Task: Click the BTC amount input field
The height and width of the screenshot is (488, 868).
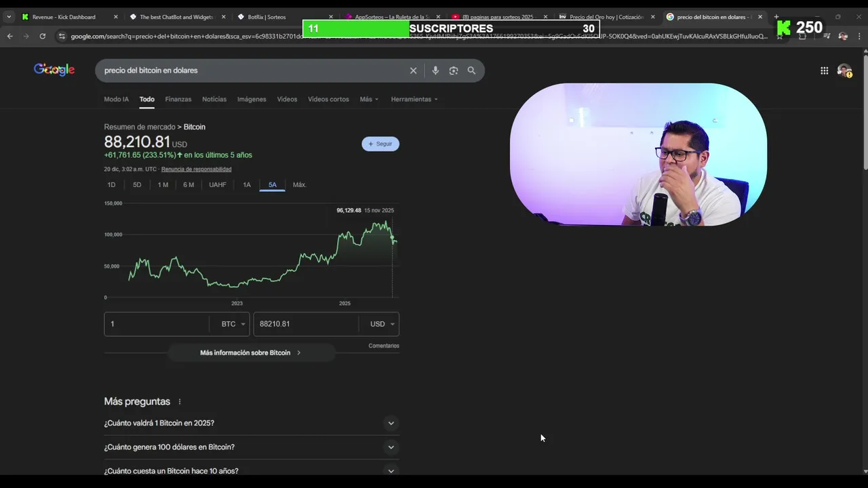Action: point(157,324)
